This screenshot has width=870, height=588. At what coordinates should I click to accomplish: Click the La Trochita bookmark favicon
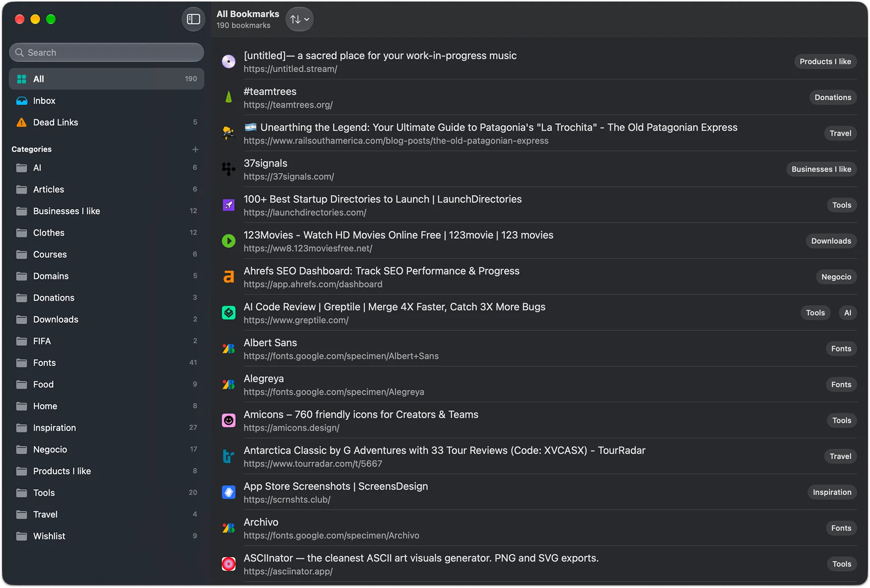(x=229, y=133)
